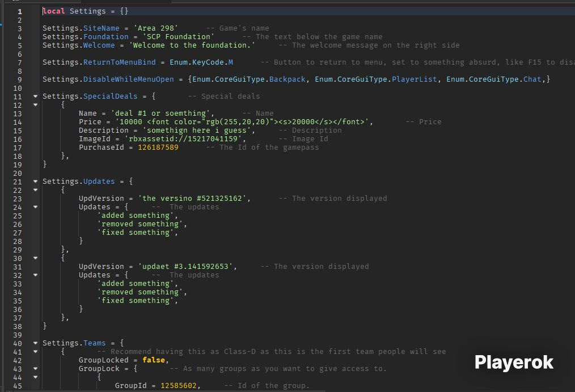
Task: Click the 'local' keyword on line 1
Action: coord(53,11)
